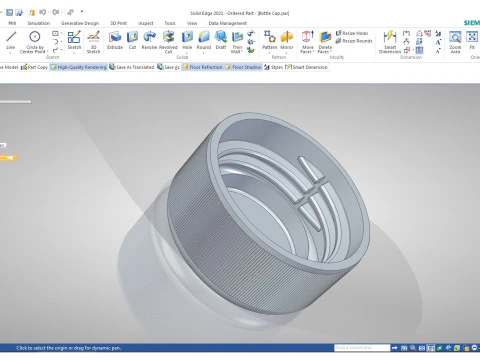Select the Cut command
This screenshot has height=360, width=480.
(132, 40)
